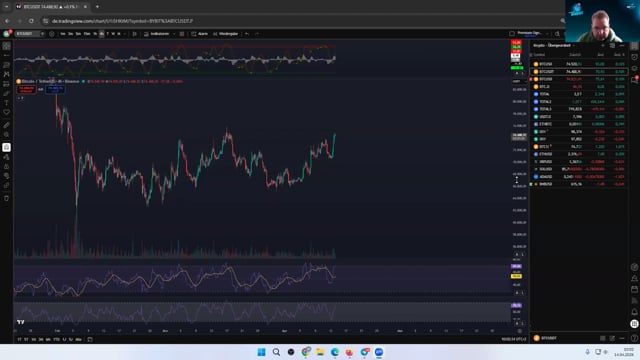The height and width of the screenshot is (360, 640).
Task: Select the 1m timeframe button
Action: click(x=62, y=34)
